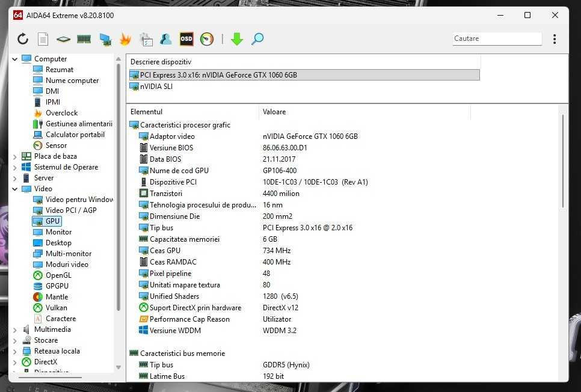Screen dimensions: 581x392
Task: Open Moduri video tree item
Action: [x=67, y=264]
